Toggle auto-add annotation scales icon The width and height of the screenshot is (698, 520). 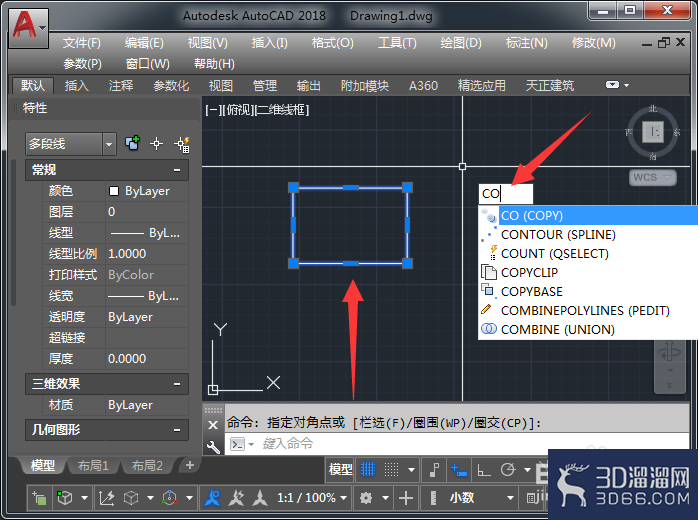coord(236,498)
